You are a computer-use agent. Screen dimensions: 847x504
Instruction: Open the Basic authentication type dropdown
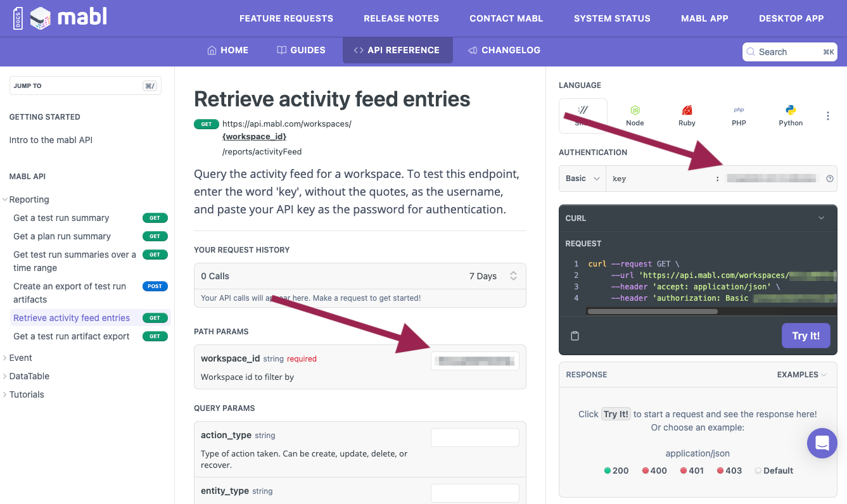582,179
